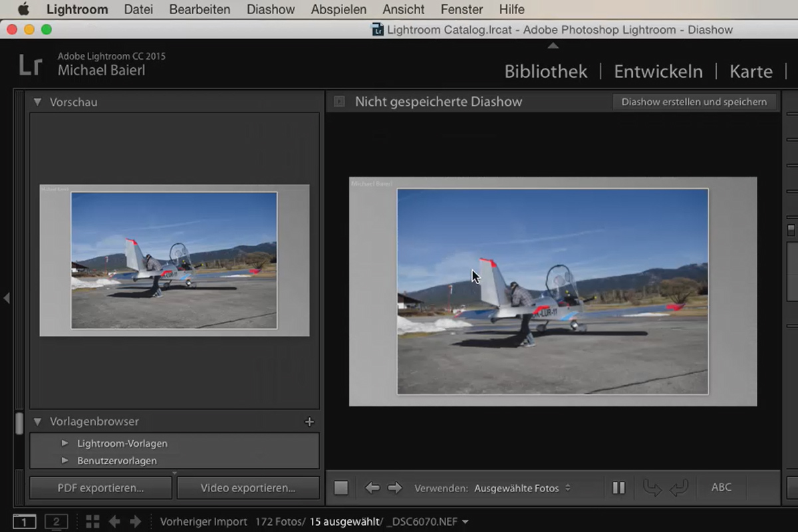Click the Lr logo identity plate
Screen dimensions: 798x532
tap(31, 65)
